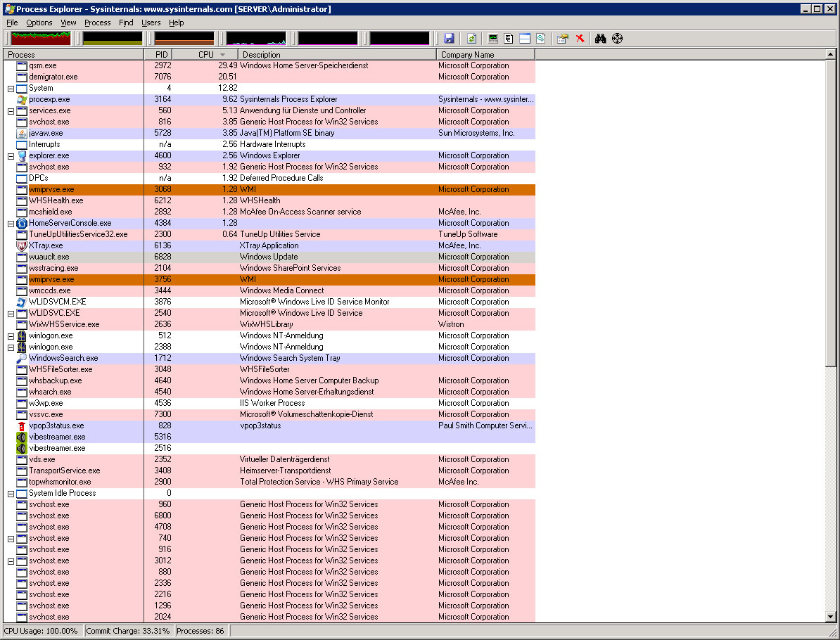Click the WLIDSVCM.EXE process icon
Screen dimensions: 840x640
21,302
